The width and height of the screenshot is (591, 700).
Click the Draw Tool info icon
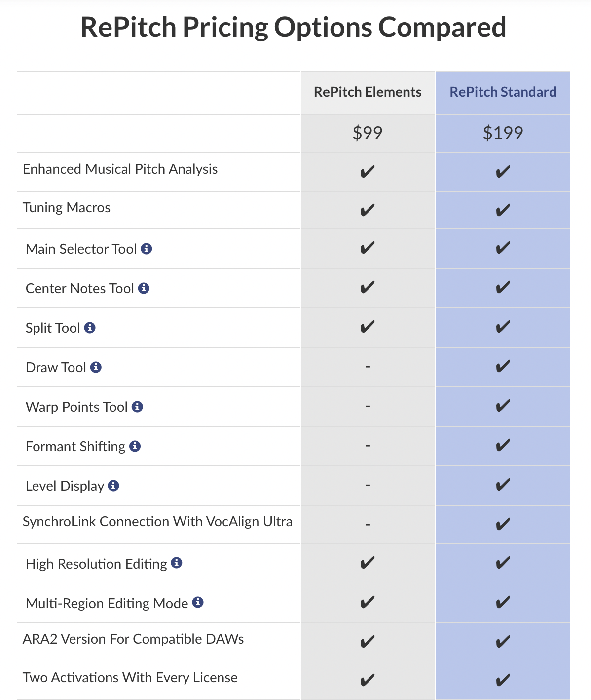[96, 367]
